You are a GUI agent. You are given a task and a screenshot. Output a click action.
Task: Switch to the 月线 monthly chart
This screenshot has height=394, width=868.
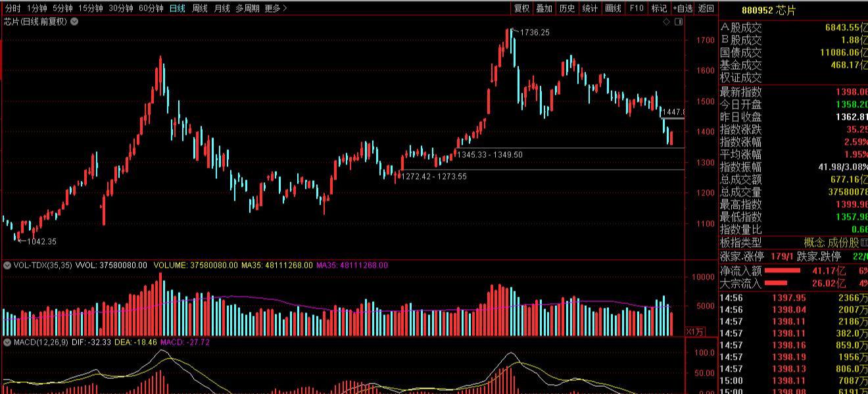222,9
